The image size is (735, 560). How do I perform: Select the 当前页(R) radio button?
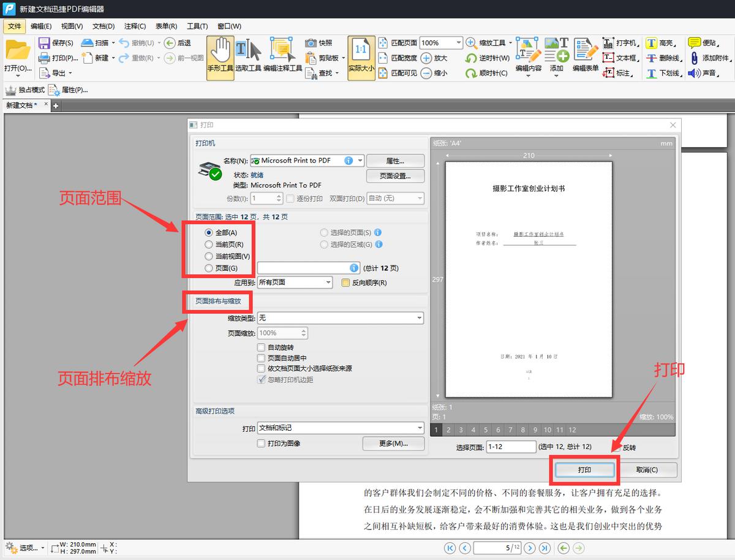(x=209, y=243)
